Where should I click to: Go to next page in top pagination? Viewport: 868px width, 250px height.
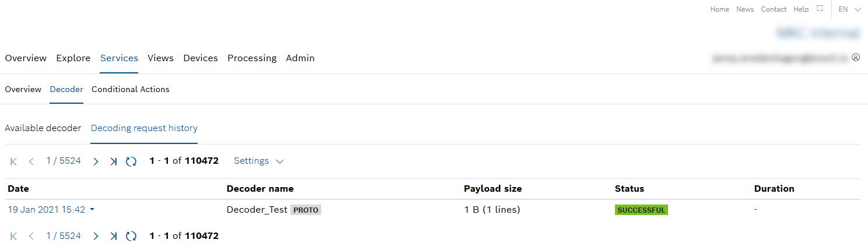tap(96, 161)
